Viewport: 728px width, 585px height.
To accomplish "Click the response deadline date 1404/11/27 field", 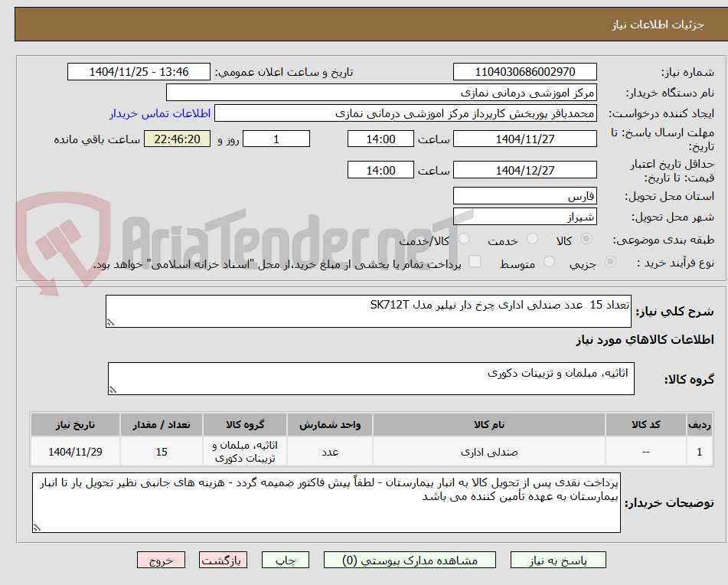I will pos(525,139).
